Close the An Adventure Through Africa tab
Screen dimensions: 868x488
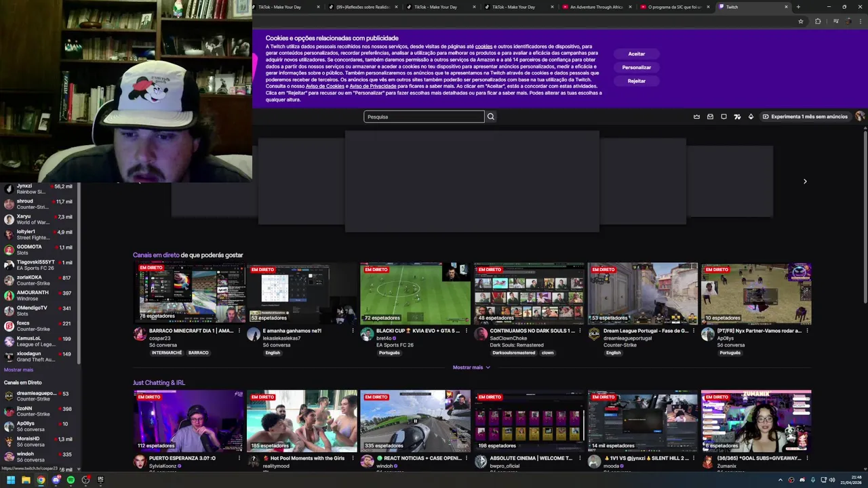coord(630,7)
